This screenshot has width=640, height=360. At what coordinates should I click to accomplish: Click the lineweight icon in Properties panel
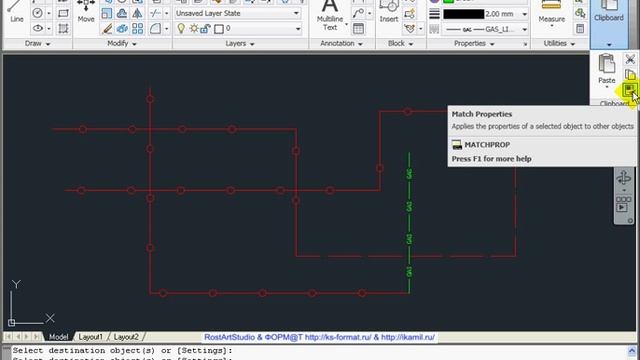(x=434, y=14)
